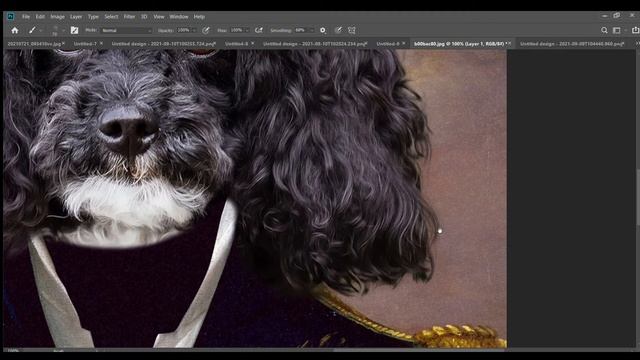Open the Image menu
The image size is (640, 360).
click(58, 17)
